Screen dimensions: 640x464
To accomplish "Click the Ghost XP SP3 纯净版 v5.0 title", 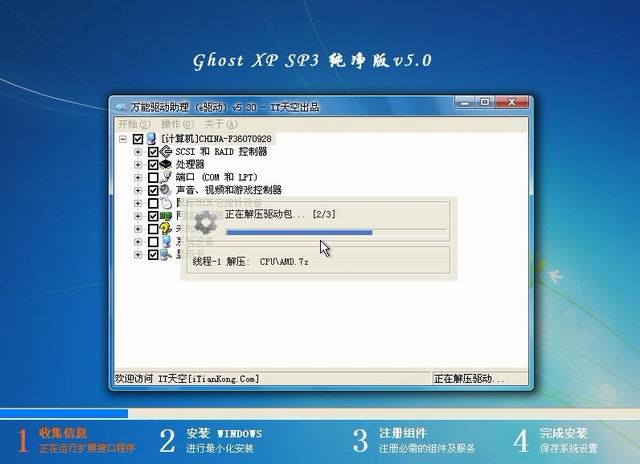I will 312,61.
